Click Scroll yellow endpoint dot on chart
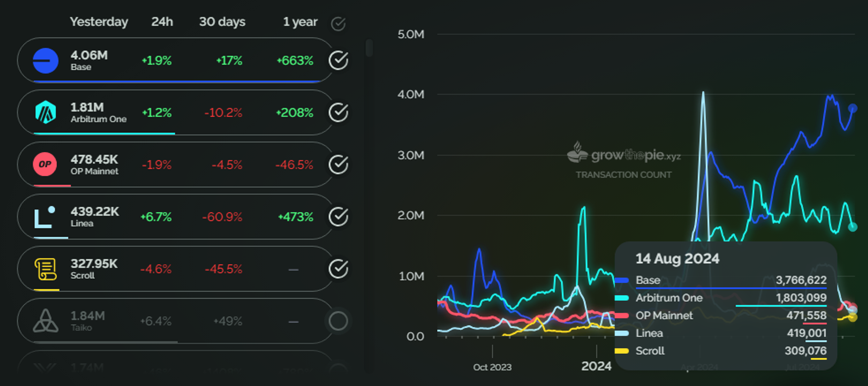The width and height of the screenshot is (868, 386). (x=853, y=317)
